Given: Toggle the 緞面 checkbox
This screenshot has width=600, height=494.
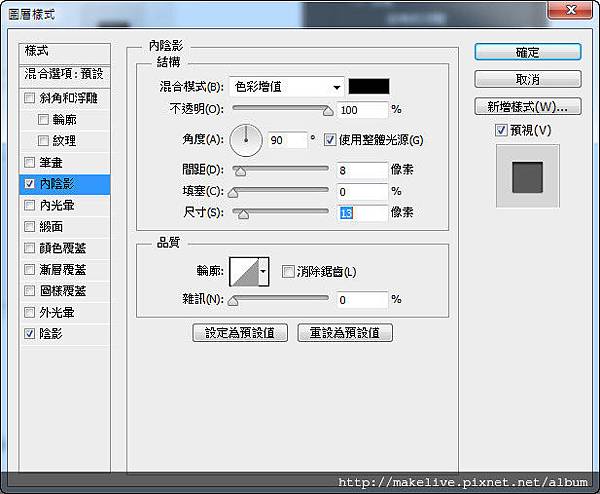Looking at the screenshot, I should point(29,227).
